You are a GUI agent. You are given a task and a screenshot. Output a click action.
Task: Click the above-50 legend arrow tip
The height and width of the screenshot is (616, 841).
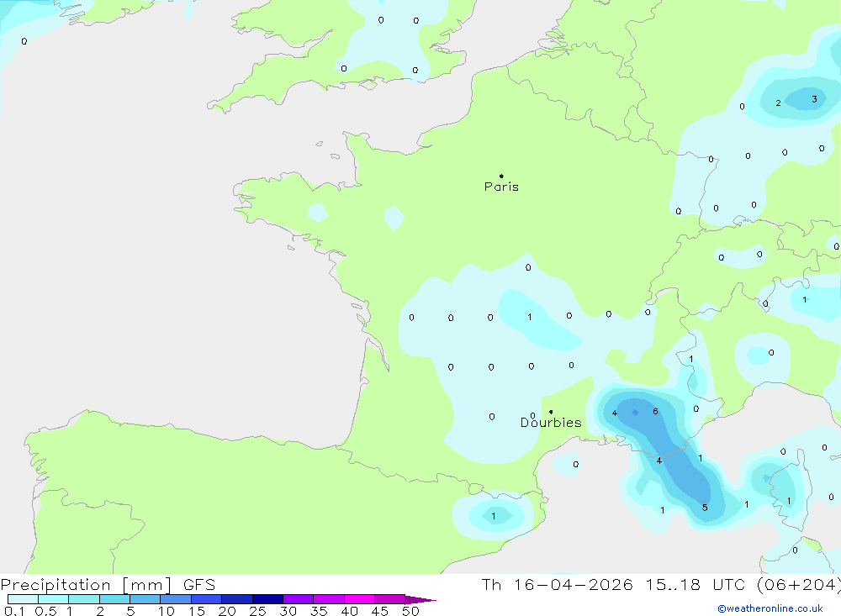point(421,600)
